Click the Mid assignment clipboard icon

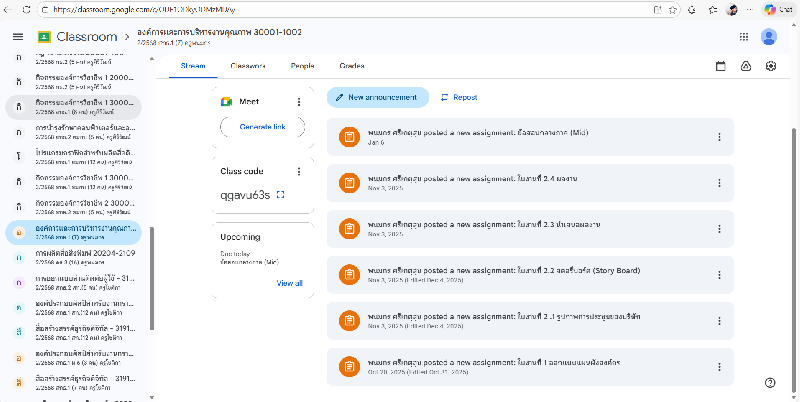[x=348, y=137]
